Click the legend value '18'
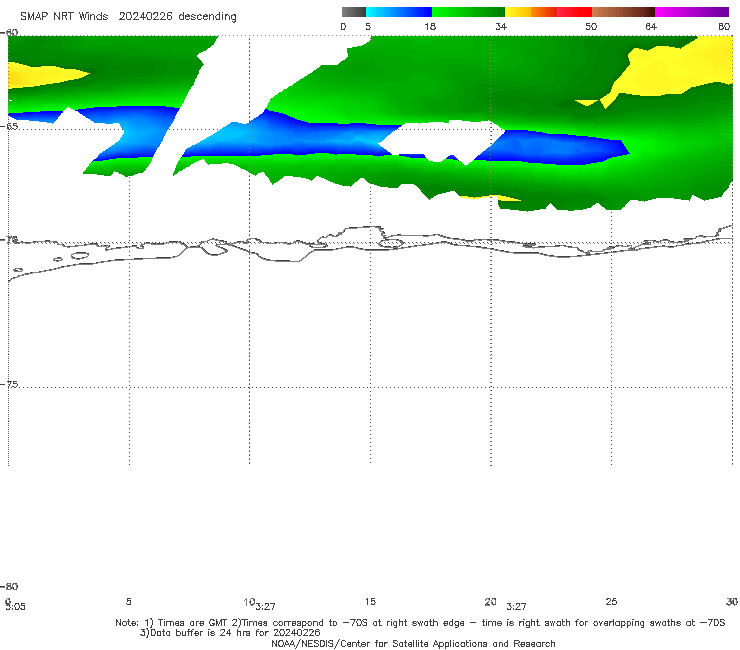The height and width of the screenshot is (650, 740). pyautogui.click(x=430, y=26)
